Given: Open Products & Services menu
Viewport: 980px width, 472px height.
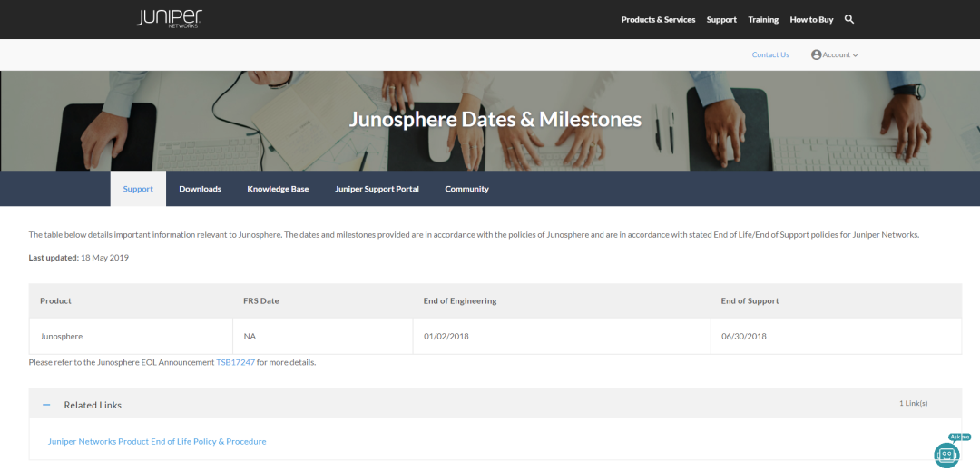Looking at the screenshot, I should (x=658, y=19).
